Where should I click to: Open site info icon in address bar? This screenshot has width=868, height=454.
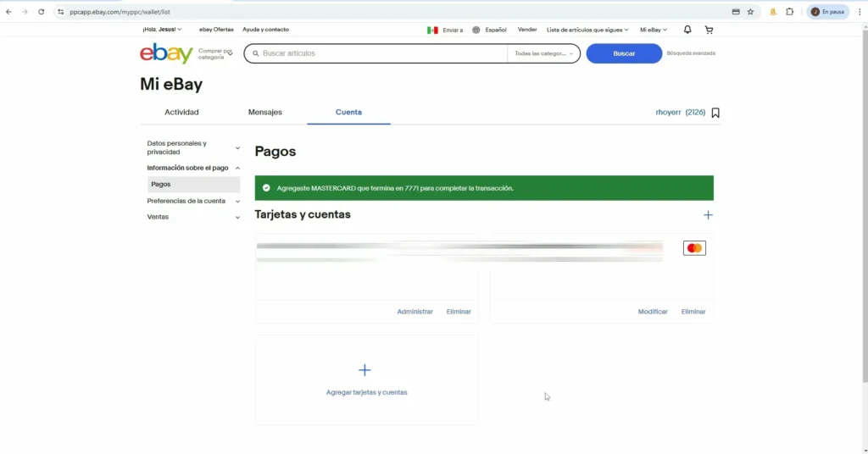60,12
